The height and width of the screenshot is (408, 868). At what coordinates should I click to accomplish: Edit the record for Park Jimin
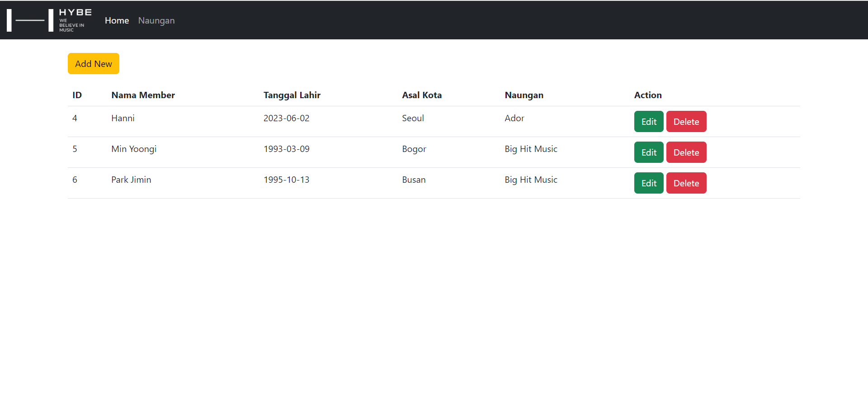coord(648,183)
